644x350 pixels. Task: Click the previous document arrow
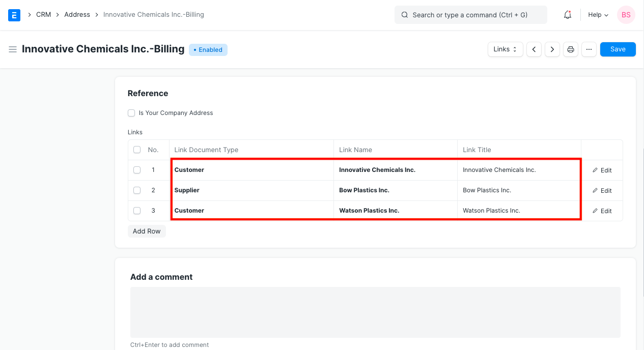click(534, 49)
